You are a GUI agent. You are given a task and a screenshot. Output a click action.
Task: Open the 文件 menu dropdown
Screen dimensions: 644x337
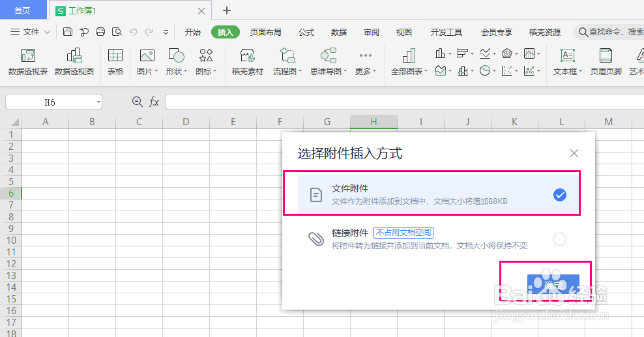[x=31, y=32]
